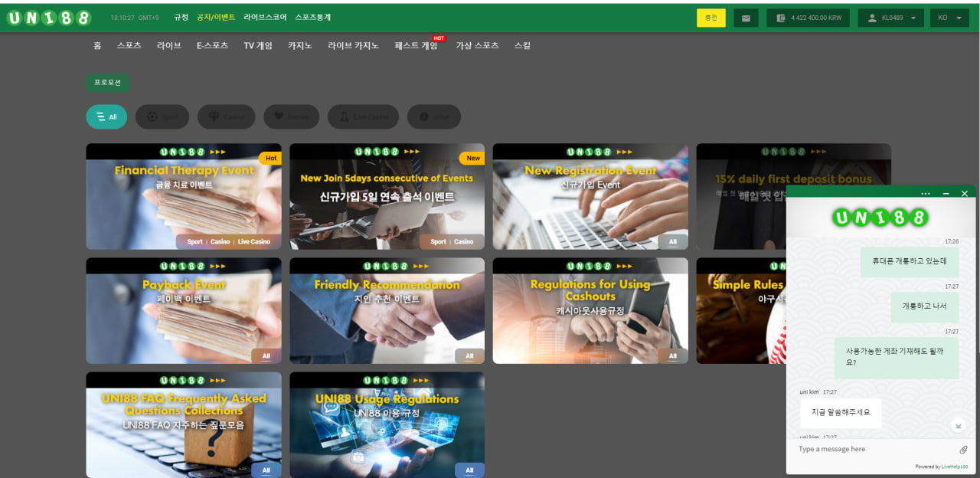Jump to latest chat message arrow button
Viewport: 980px width, 478px height.
pos(959,425)
